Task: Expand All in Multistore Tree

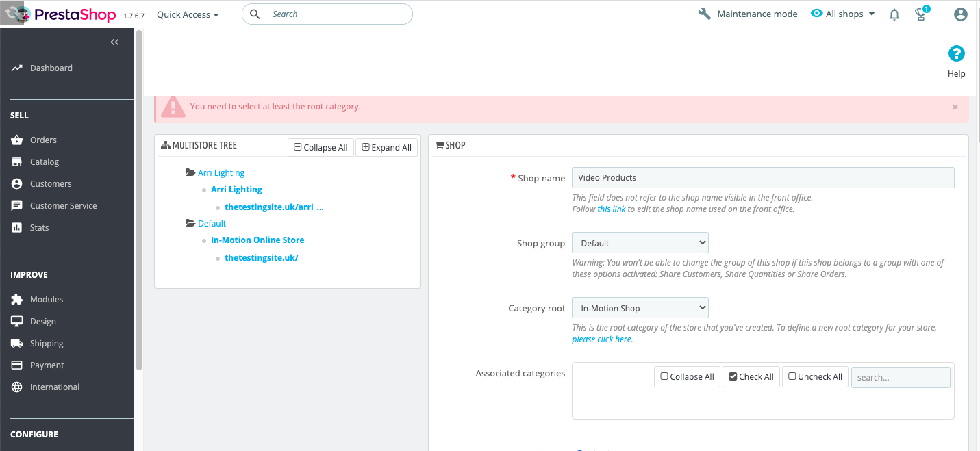Action: 386,147
